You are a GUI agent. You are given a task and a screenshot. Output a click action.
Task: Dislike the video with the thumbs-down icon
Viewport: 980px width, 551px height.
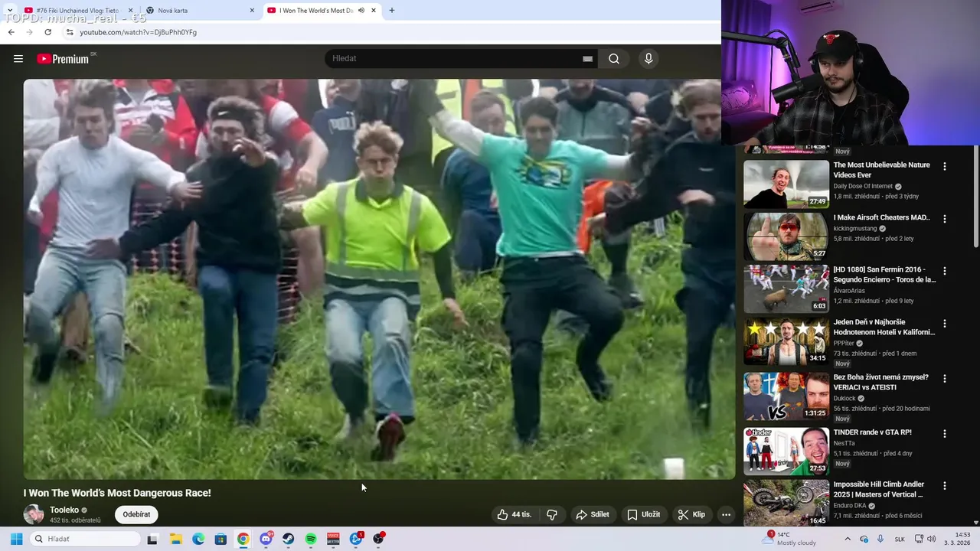pos(552,515)
